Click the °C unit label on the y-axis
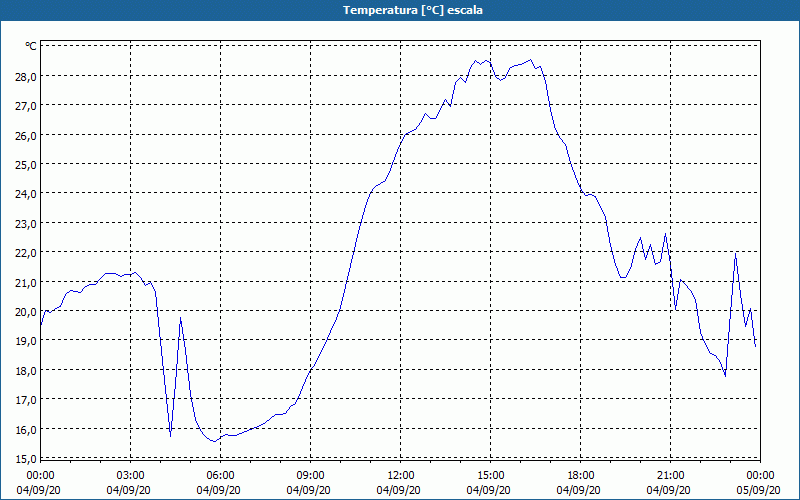The height and width of the screenshot is (500, 800). 31,46
